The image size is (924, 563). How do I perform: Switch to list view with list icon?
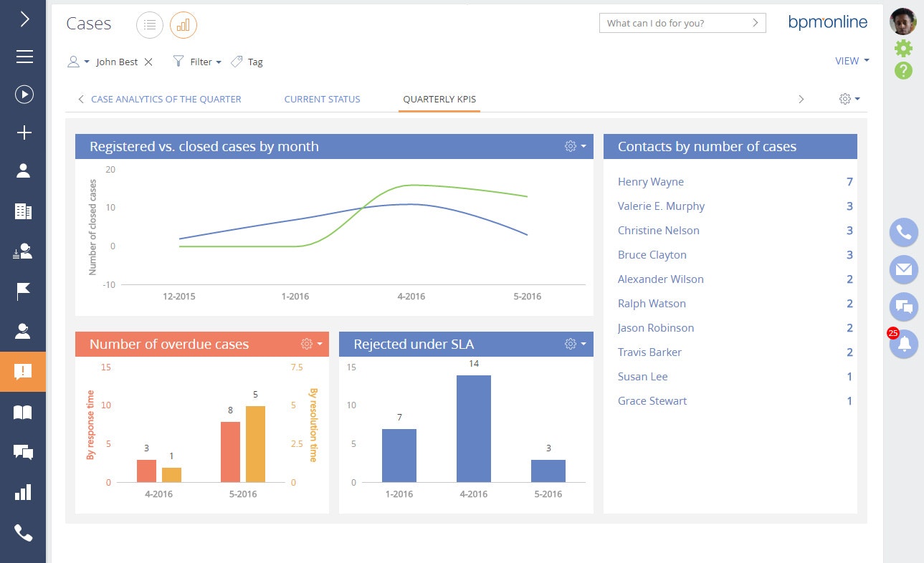tap(149, 25)
